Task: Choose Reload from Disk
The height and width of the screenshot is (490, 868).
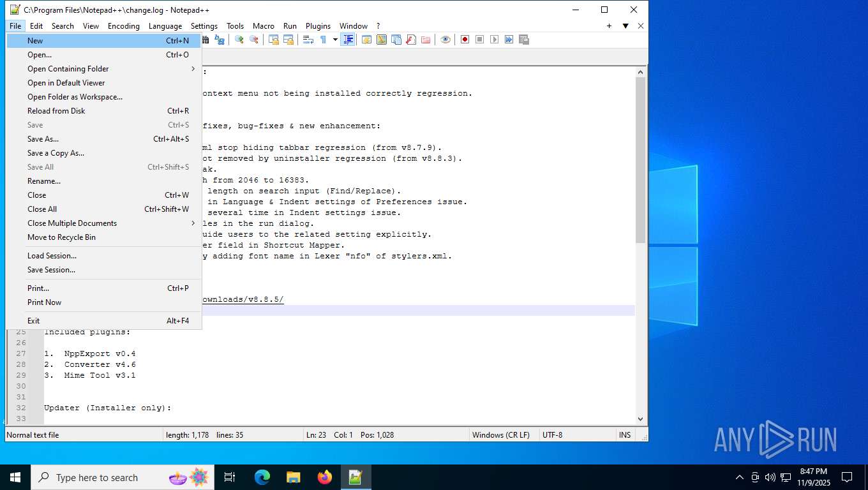Action: click(x=103, y=111)
